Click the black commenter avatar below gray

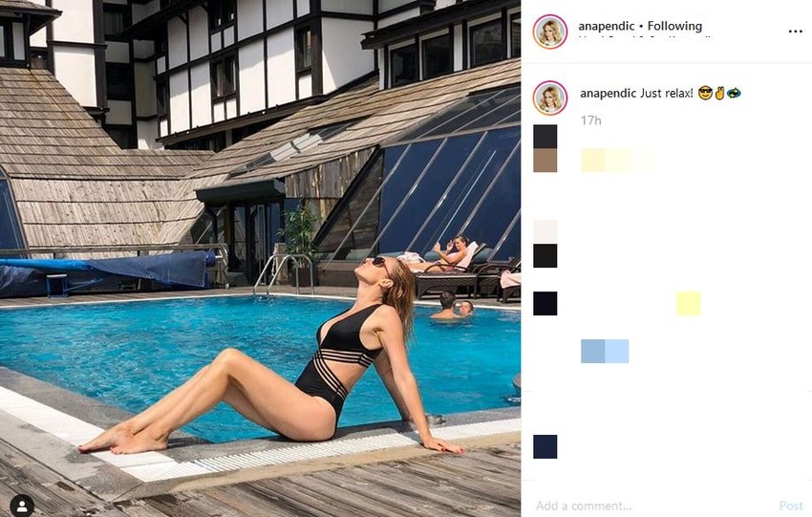(545, 255)
